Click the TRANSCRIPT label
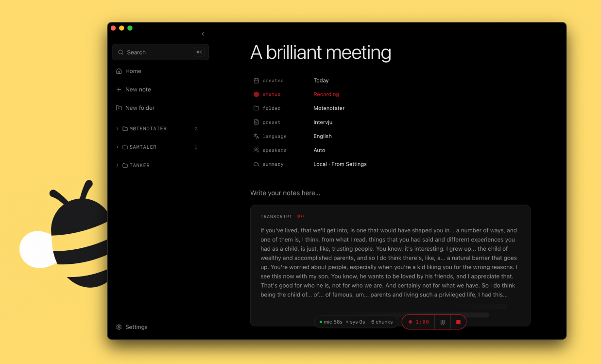601x364 pixels. pyautogui.click(x=276, y=217)
